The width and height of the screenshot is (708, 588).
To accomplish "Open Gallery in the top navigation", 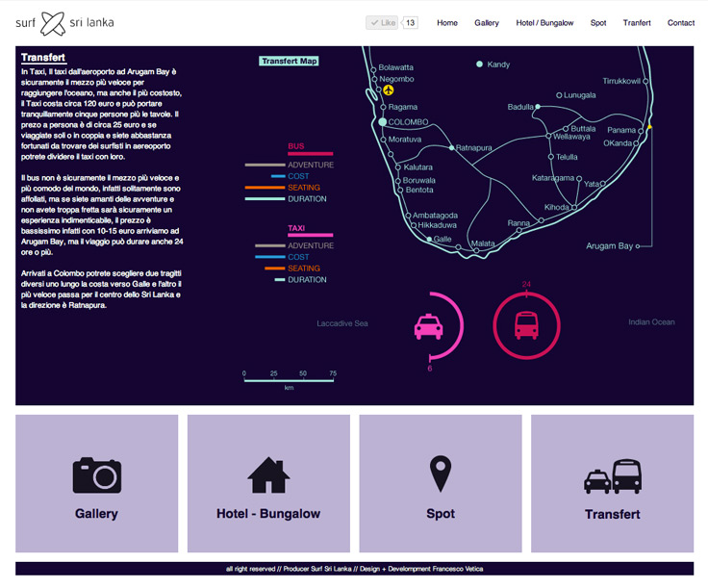I will click(487, 23).
